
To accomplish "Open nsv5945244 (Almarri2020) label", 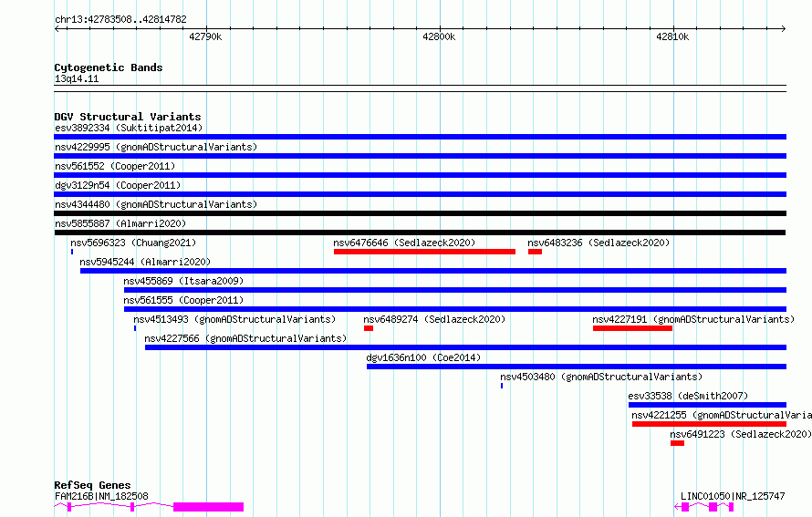I will pyautogui.click(x=145, y=262).
